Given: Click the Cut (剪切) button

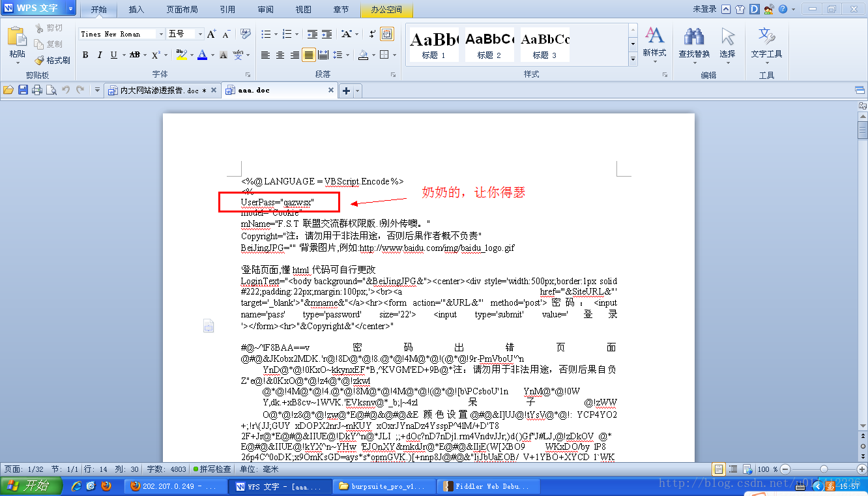Looking at the screenshot, I should click(x=50, y=28).
